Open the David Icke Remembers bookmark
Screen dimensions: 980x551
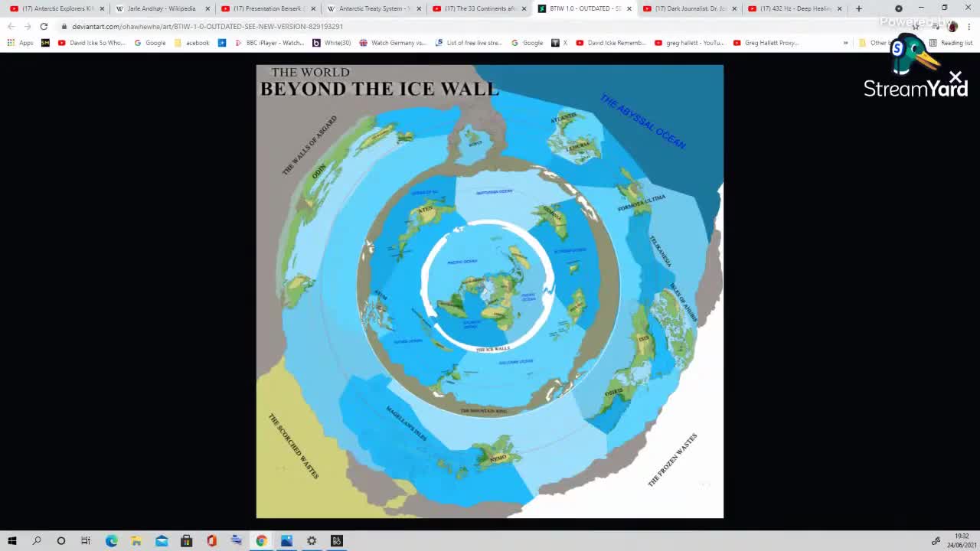coord(611,43)
